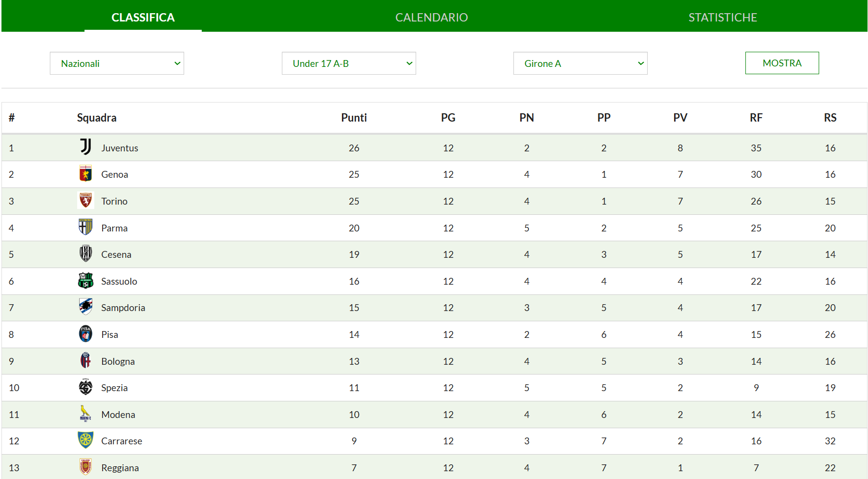The image size is (868, 479).
Task: Click the Genoa club crest icon
Action: click(x=85, y=174)
